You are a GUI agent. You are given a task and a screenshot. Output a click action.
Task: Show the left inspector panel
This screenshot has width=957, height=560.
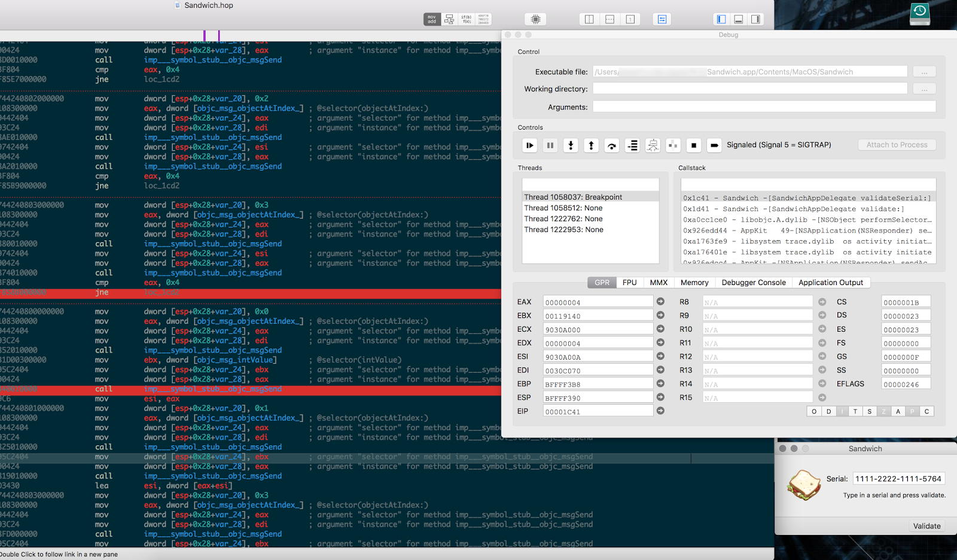(x=721, y=19)
